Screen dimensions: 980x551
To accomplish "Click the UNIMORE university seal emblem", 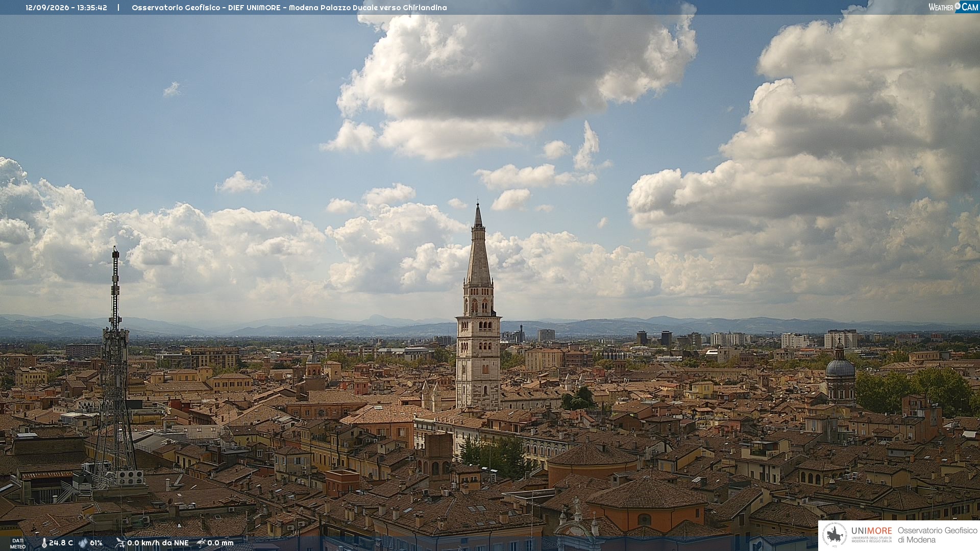I will pyautogui.click(x=835, y=535).
